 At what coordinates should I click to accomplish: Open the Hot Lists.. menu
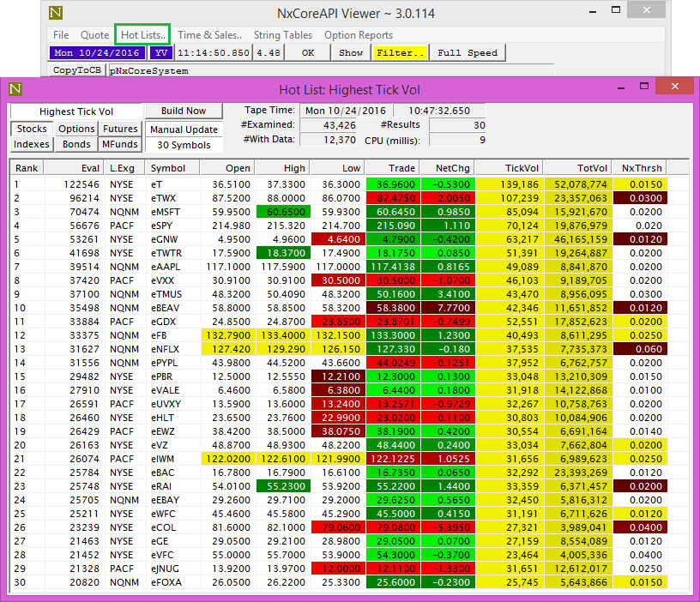142,34
